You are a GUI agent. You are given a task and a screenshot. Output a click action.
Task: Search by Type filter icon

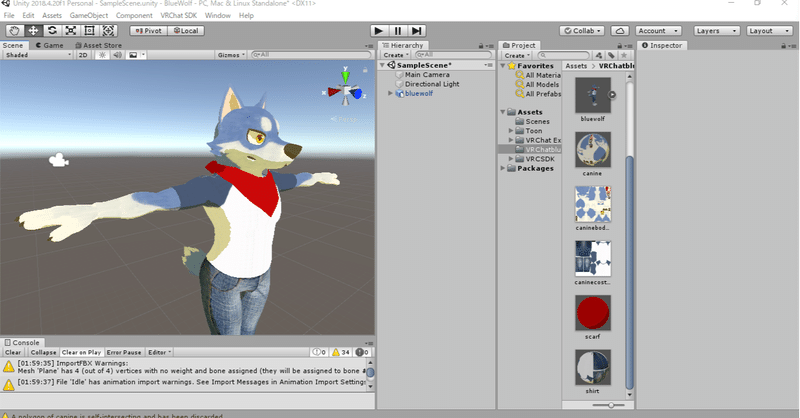click(599, 55)
